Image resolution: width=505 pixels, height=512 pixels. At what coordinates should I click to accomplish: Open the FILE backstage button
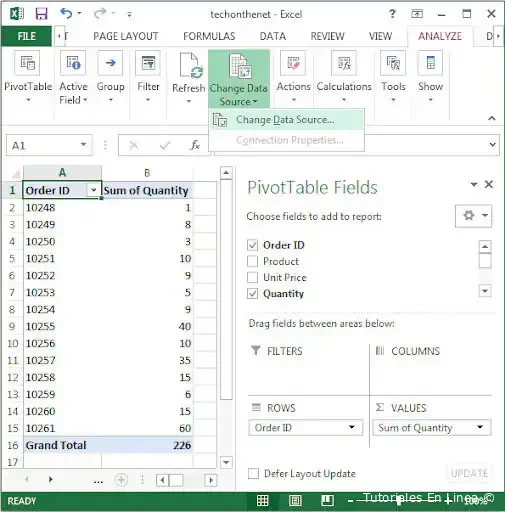coord(27,36)
